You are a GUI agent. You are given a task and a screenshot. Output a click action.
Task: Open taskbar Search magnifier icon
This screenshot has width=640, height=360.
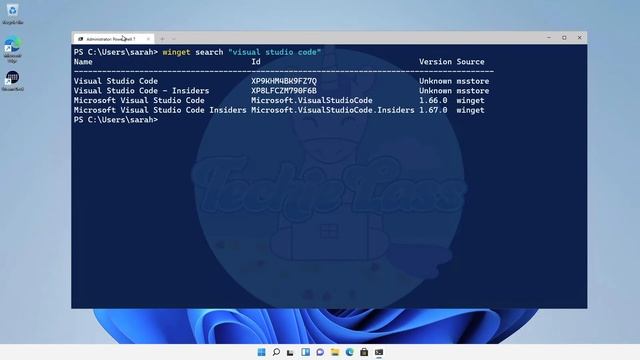276,352
